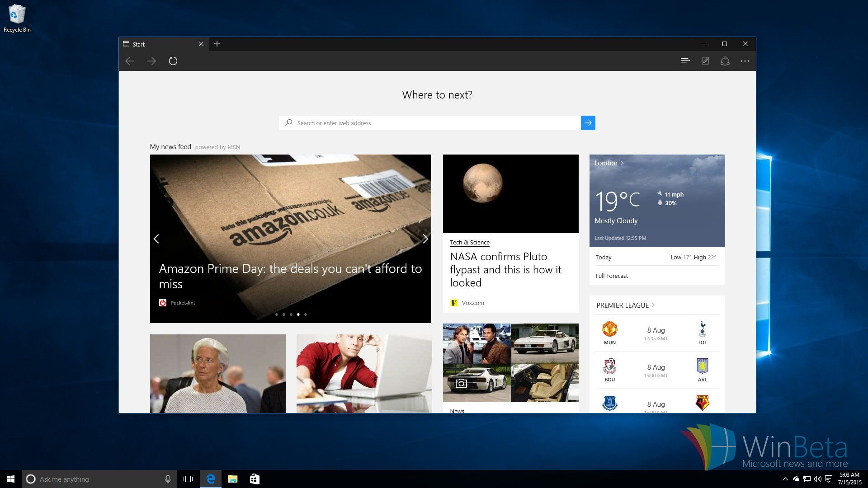Select the third carousel dot indicator

point(291,314)
